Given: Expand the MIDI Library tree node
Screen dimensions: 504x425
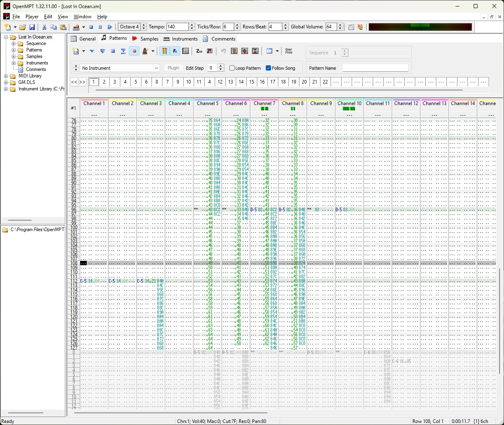Looking at the screenshot, I should 6,76.
